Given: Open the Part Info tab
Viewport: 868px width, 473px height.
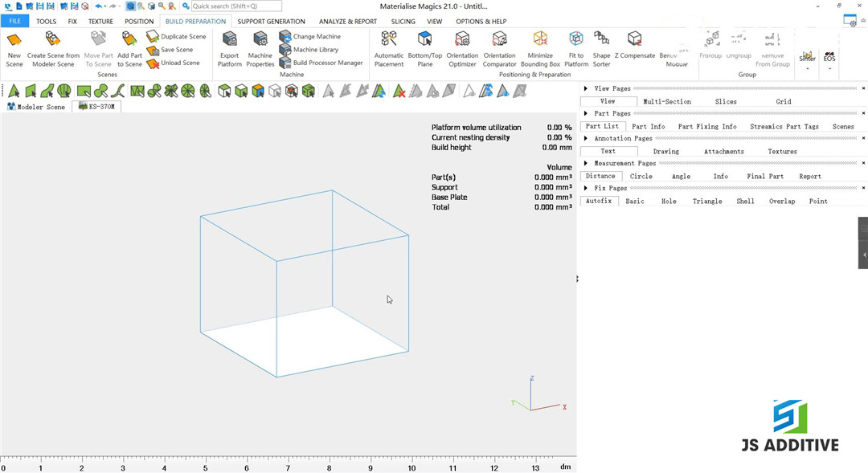Looking at the screenshot, I should click(648, 126).
